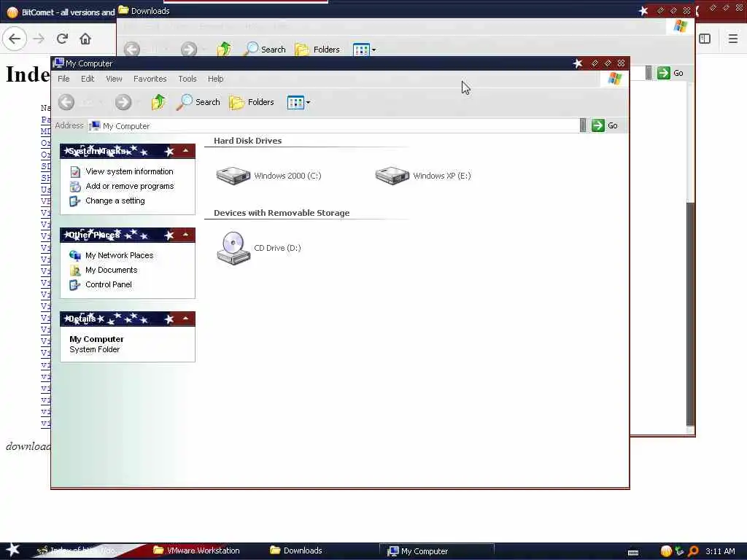Open the Favorites menu
This screenshot has height=560, width=747.
click(150, 79)
